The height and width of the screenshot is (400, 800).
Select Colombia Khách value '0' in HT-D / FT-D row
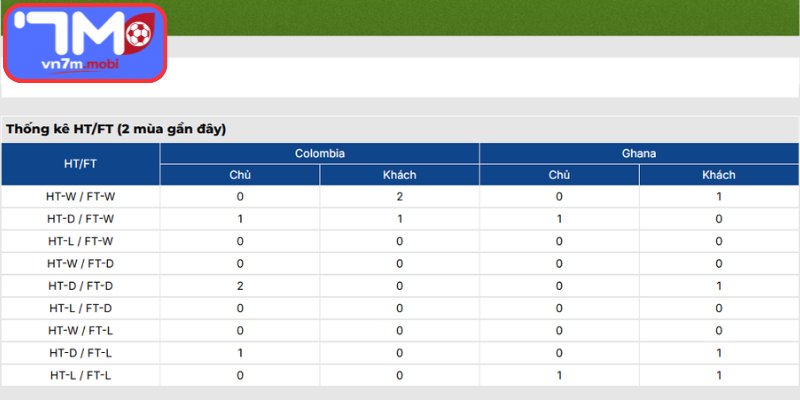(399, 286)
